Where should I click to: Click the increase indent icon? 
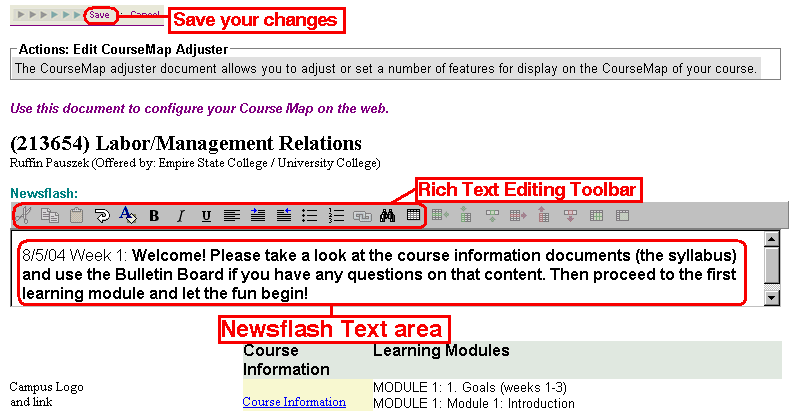[x=258, y=215]
